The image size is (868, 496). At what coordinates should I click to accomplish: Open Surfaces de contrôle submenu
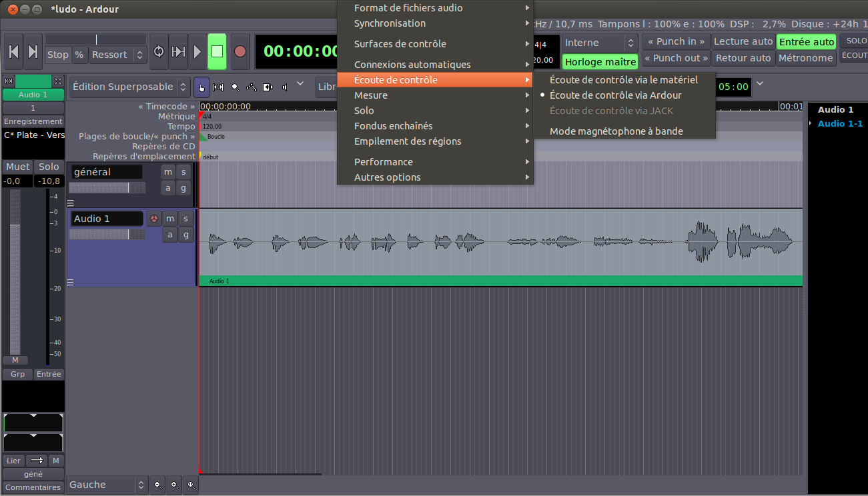point(435,44)
